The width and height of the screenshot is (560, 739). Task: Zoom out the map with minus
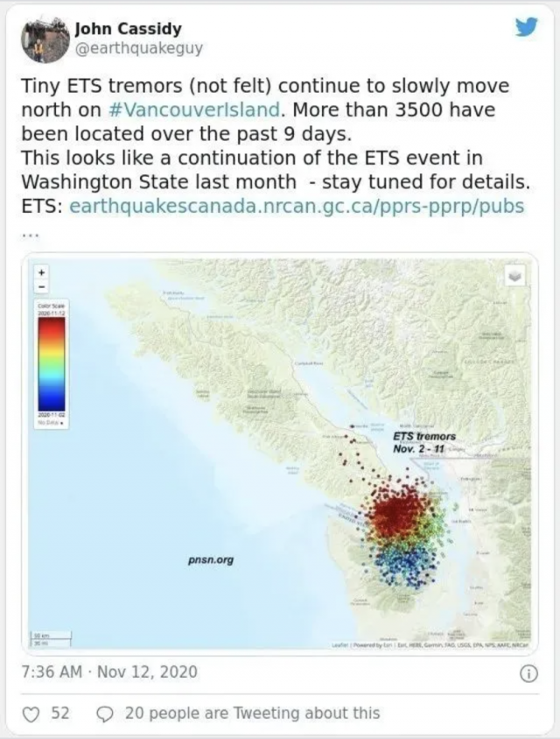(x=42, y=285)
